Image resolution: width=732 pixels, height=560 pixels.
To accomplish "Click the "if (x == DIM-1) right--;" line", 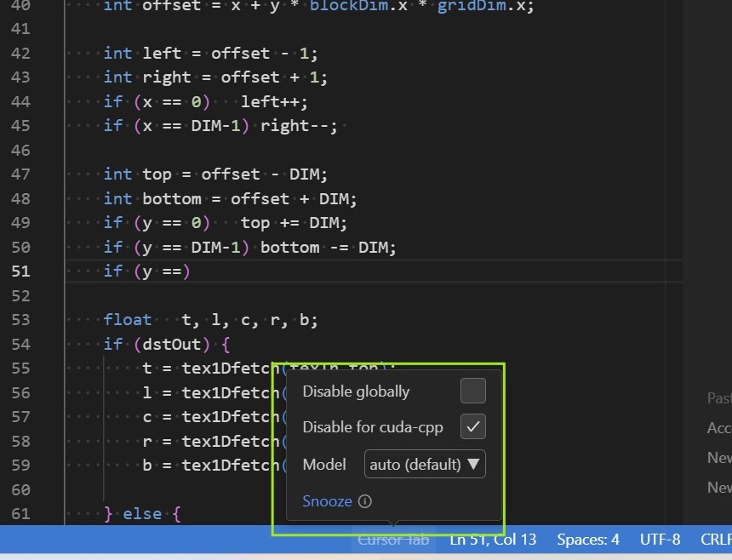I will click(220, 126).
